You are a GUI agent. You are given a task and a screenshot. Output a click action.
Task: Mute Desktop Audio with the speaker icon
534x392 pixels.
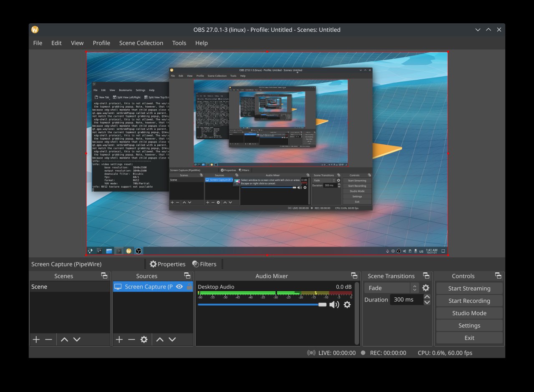click(x=334, y=305)
